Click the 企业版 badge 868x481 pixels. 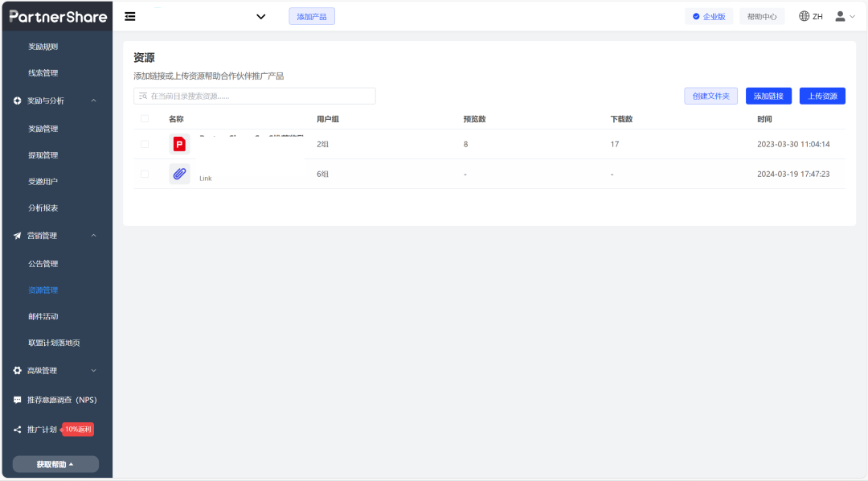(709, 17)
